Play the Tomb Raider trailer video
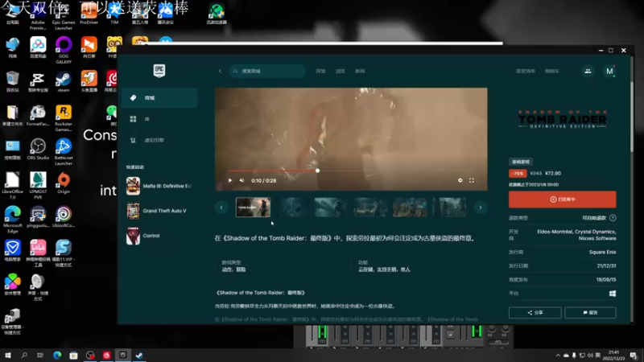 pyautogui.click(x=230, y=180)
